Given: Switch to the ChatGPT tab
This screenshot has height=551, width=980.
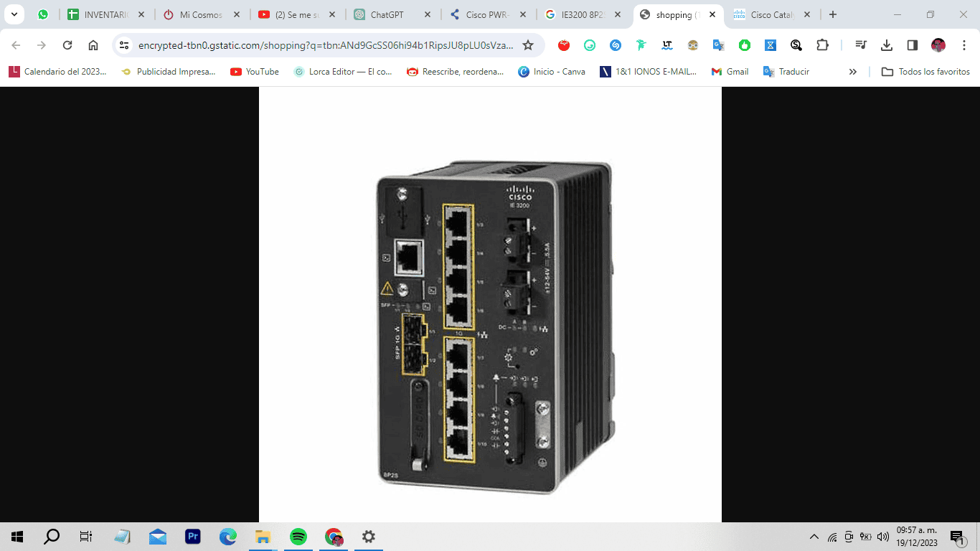Looking at the screenshot, I should pos(392,14).
